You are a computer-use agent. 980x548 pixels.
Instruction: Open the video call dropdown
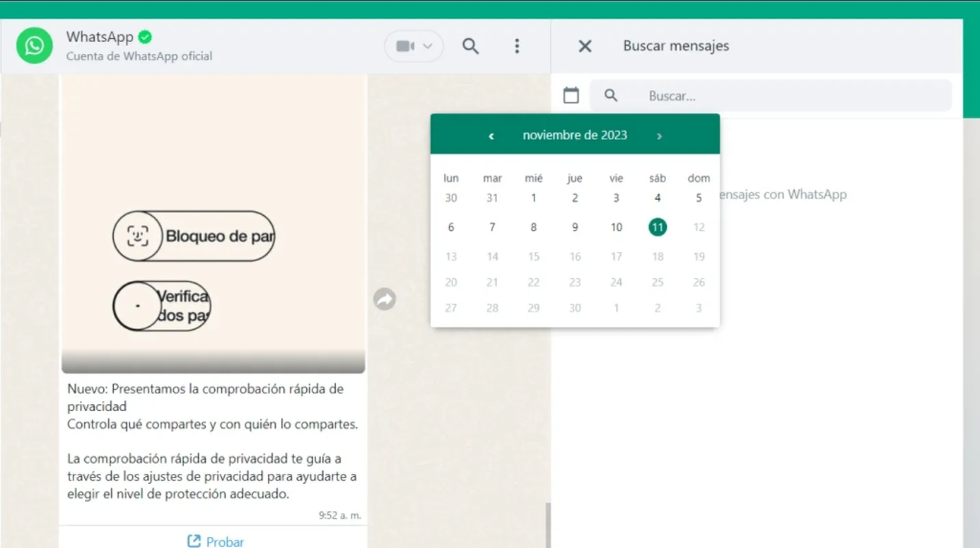[413, 46]
